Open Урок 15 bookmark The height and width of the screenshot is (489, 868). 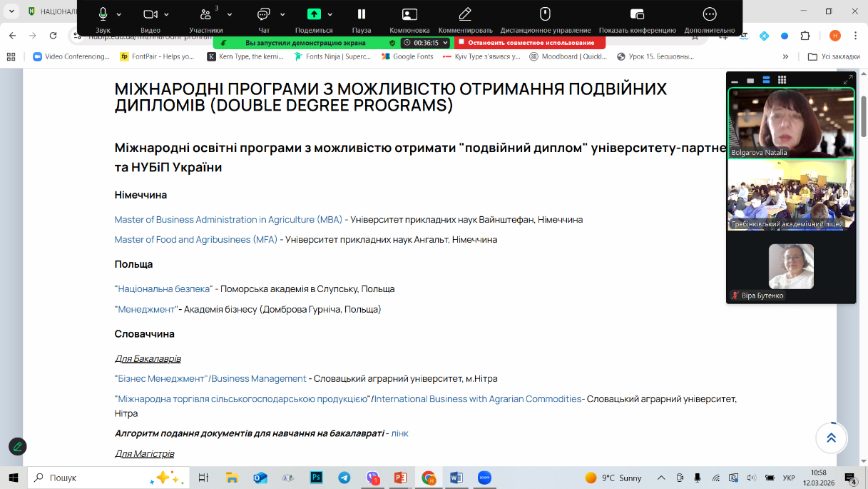coord(655,56)
